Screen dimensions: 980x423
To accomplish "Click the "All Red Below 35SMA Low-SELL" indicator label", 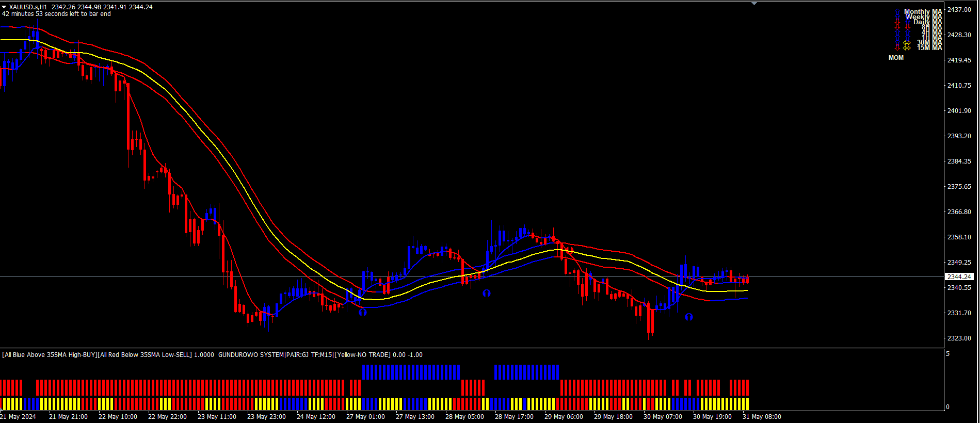I will tap(144, 355).
